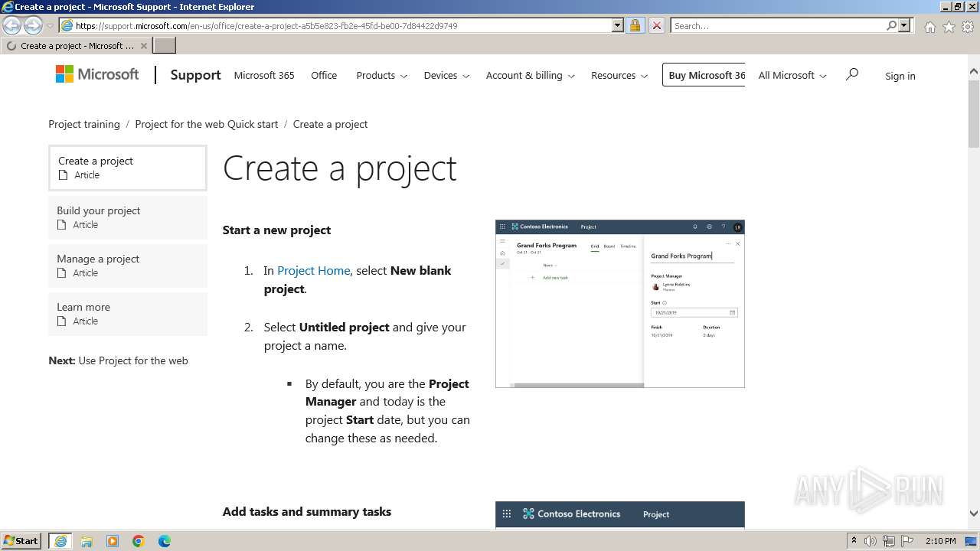Open Microsoft Edge from the taskbar

pyautogui.click(x=165, y=541)
